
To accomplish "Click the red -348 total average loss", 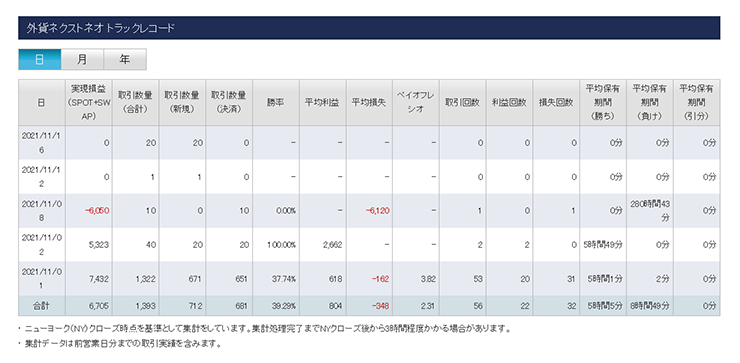I will pyautogui.click(x=380, y=306).
